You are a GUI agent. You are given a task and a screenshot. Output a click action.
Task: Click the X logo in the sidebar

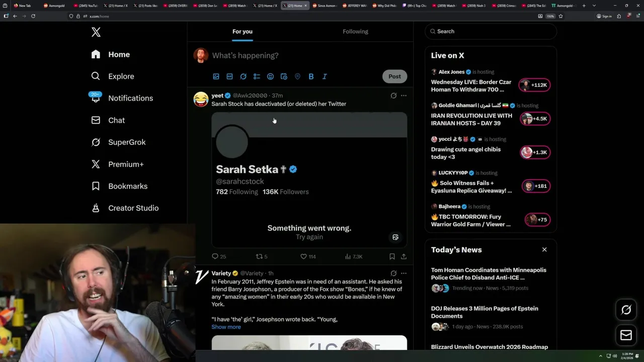click(96, 32)
